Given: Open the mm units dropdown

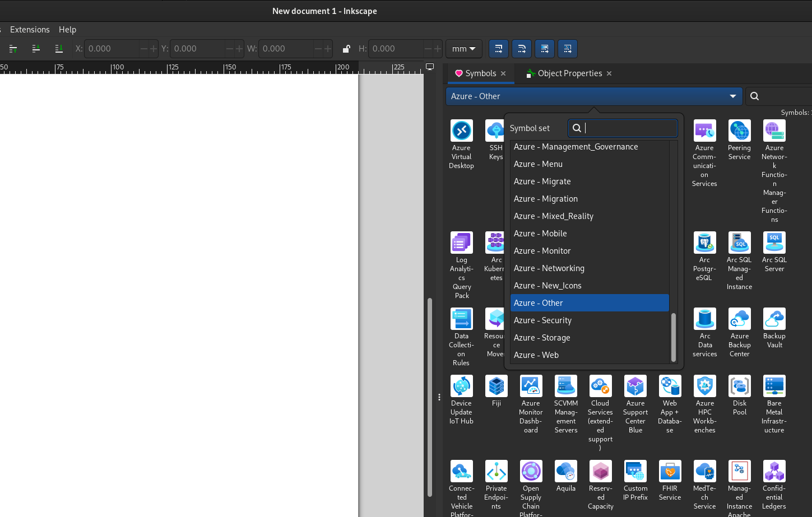Looking at the screenshot, I should 464,49.
